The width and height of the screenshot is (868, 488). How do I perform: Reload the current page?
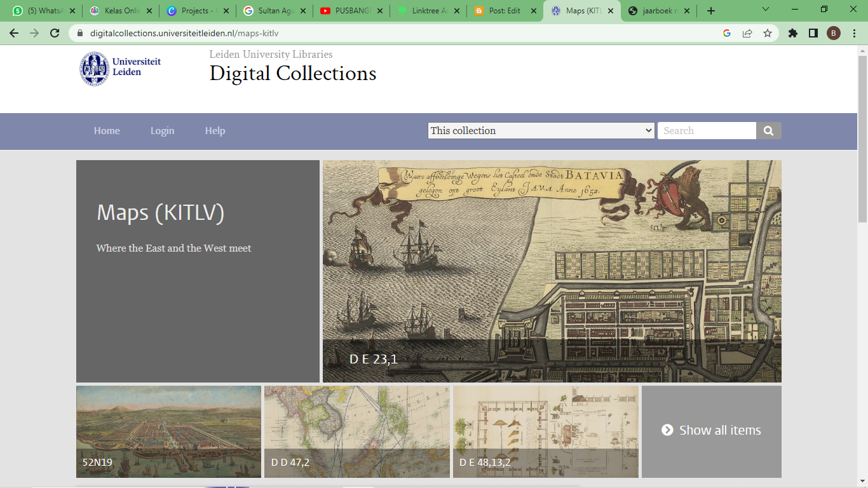[x=55, y=33]
